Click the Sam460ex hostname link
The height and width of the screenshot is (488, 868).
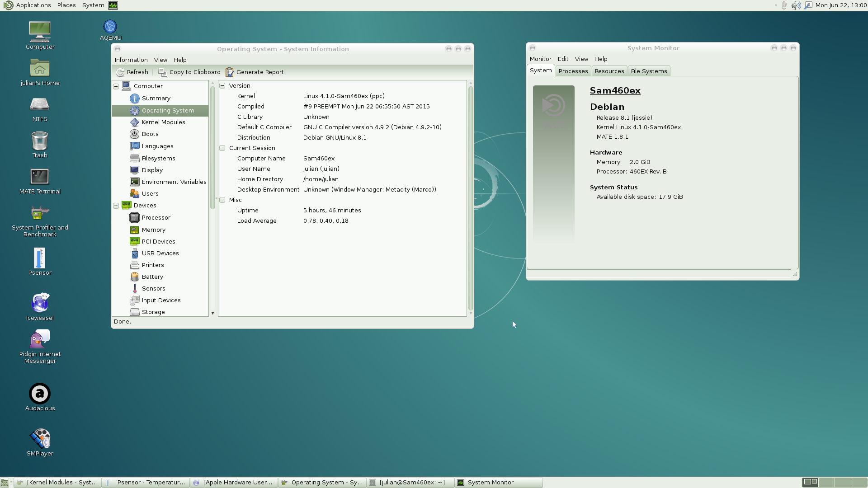(x=615, y=91)
